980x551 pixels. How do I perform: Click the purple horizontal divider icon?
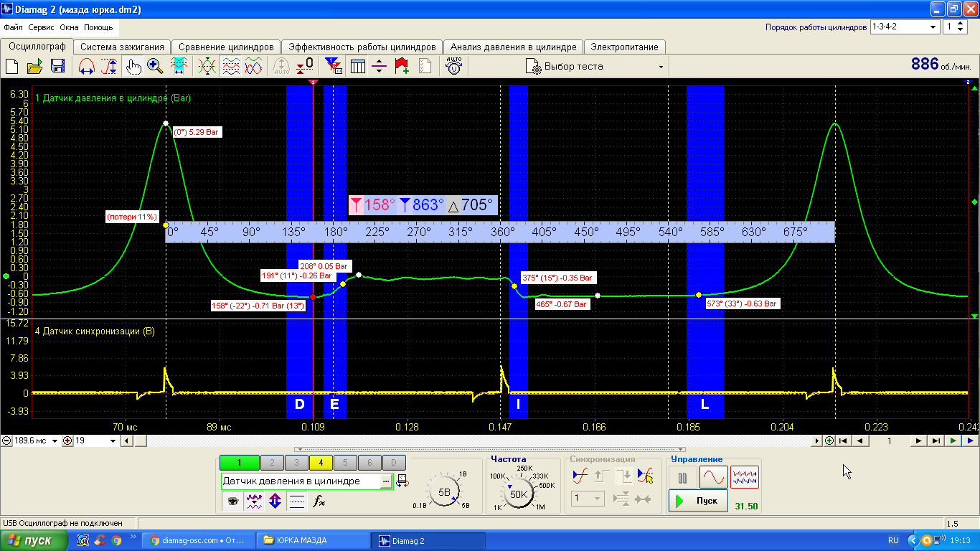[380, 67]
